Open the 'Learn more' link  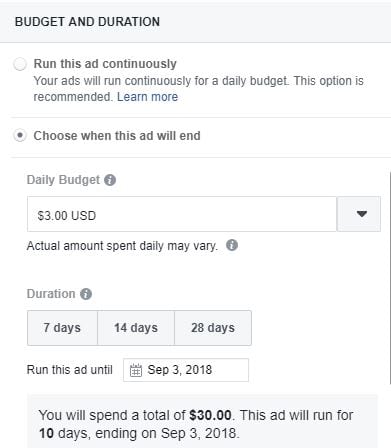[148, 97]
